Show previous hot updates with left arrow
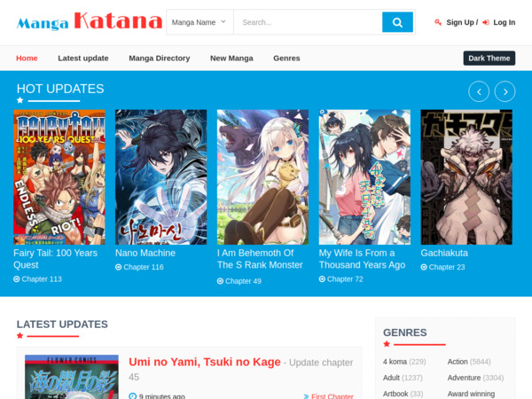532x399 pixels. click(479, 91)
